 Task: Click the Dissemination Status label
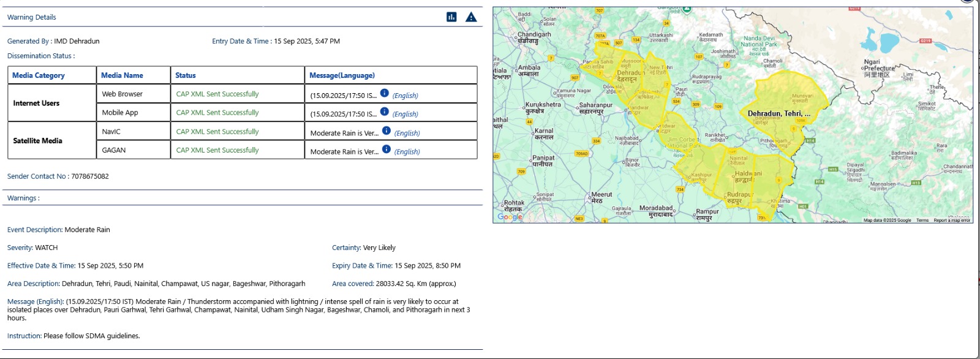(x=41, y=56)
